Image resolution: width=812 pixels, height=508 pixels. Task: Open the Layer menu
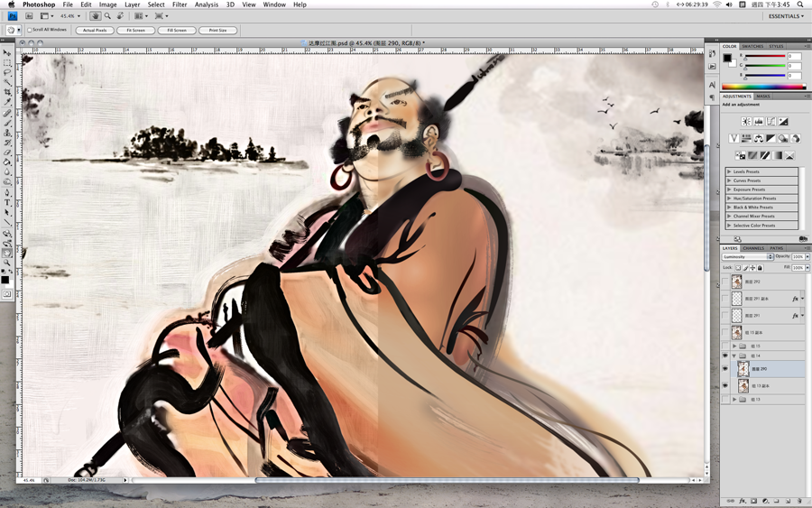[x=132, y=5]
